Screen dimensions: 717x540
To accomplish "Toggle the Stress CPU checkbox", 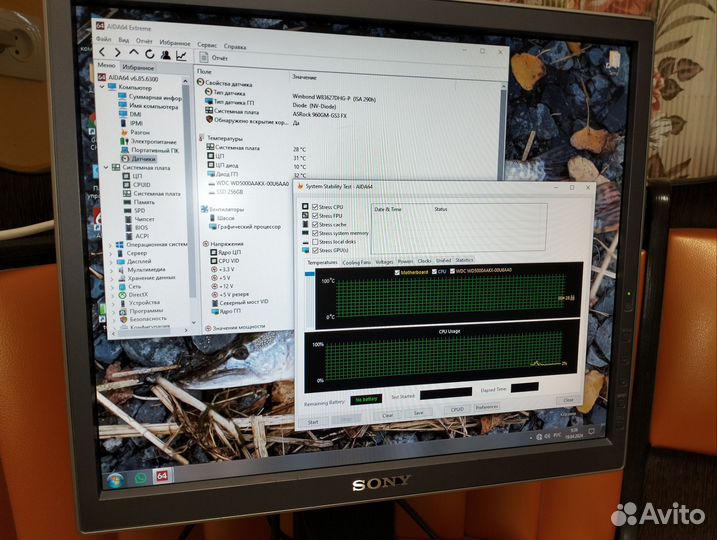I will click(315, 207).
